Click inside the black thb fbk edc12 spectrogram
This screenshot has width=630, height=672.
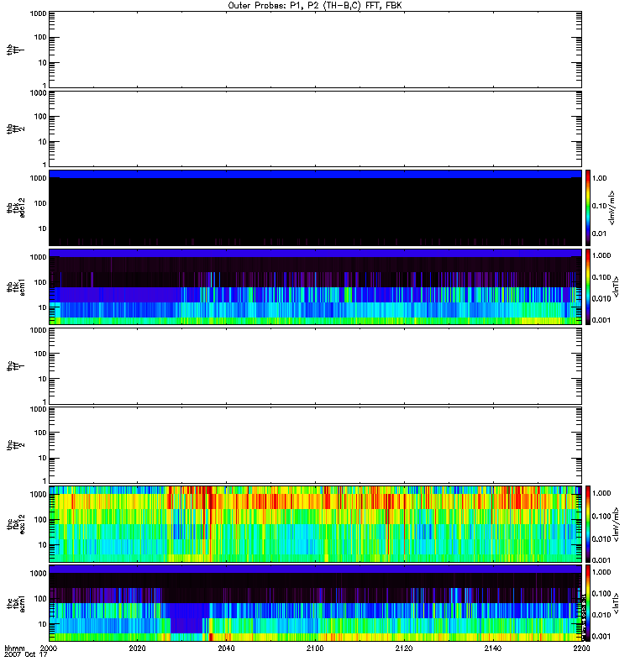pyautogui.click(x=315, y=210)
